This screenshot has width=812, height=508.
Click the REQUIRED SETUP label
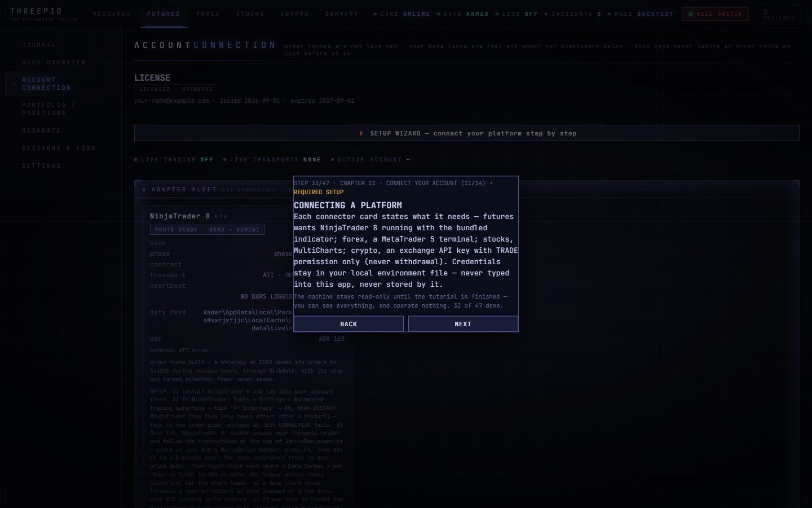pyautogui.click(x=319, y=192)
